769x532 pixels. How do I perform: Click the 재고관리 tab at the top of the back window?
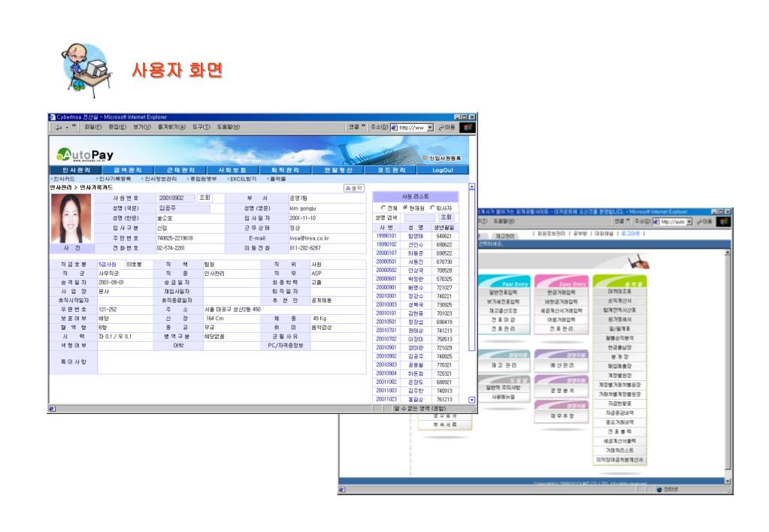coord(504,237)
